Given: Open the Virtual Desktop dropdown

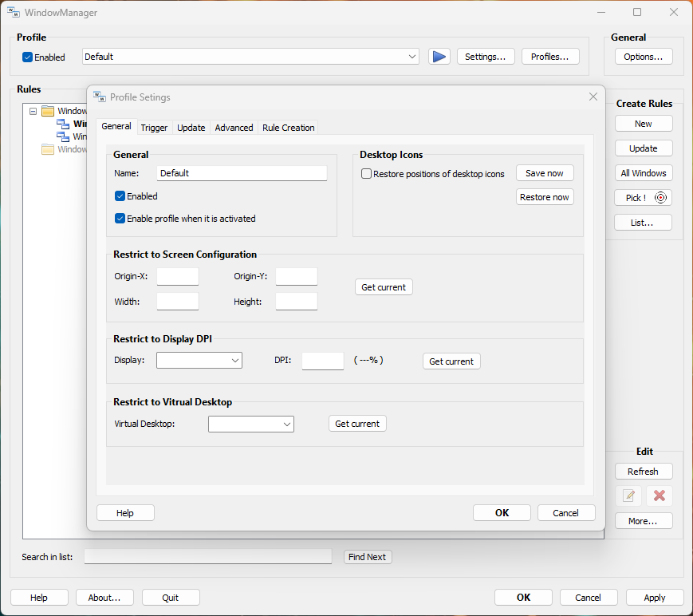Looking at the screenshot, I should click(x=250, y=424).
